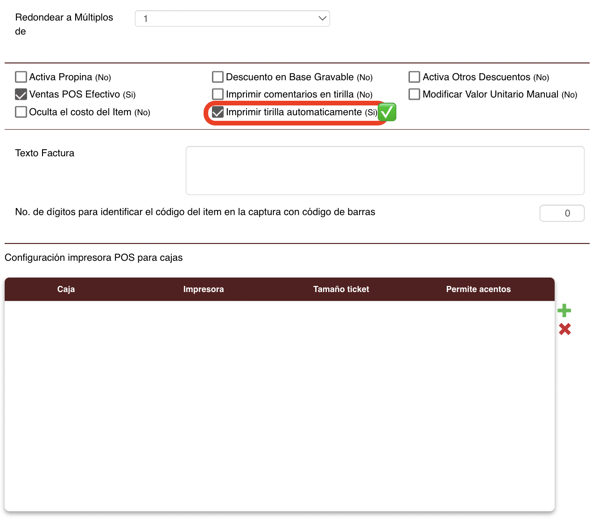This screenshot has height=529, width=606.
Task: Click the Texto Factura label
Action: pos(44,153)
